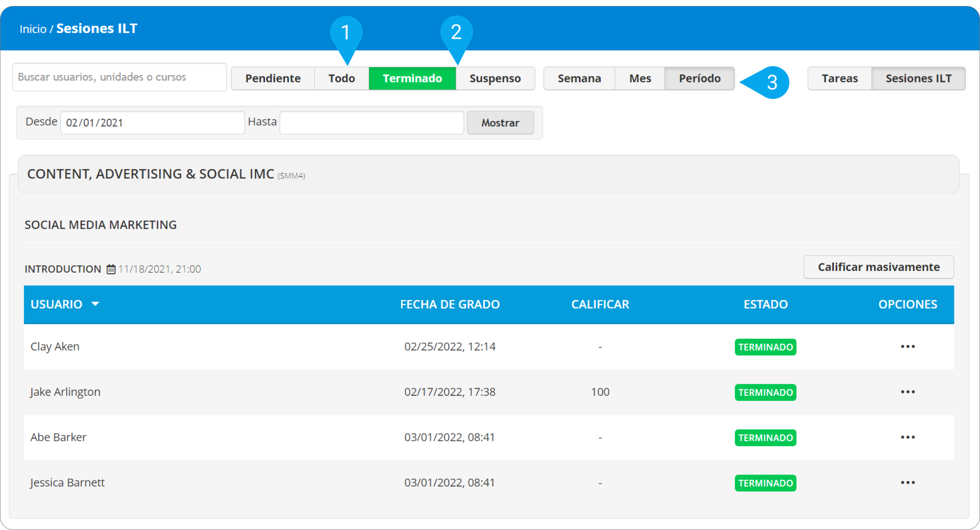This screenshot has height=530, width=980.
Task: Select user Abe Barker
Action: pyautogui.click(x=58, y=437)
